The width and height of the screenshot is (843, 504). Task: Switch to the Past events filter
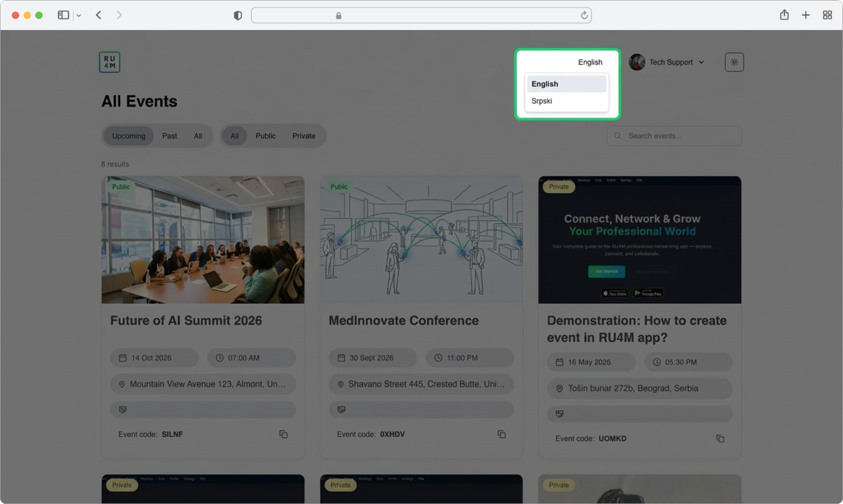170,136
